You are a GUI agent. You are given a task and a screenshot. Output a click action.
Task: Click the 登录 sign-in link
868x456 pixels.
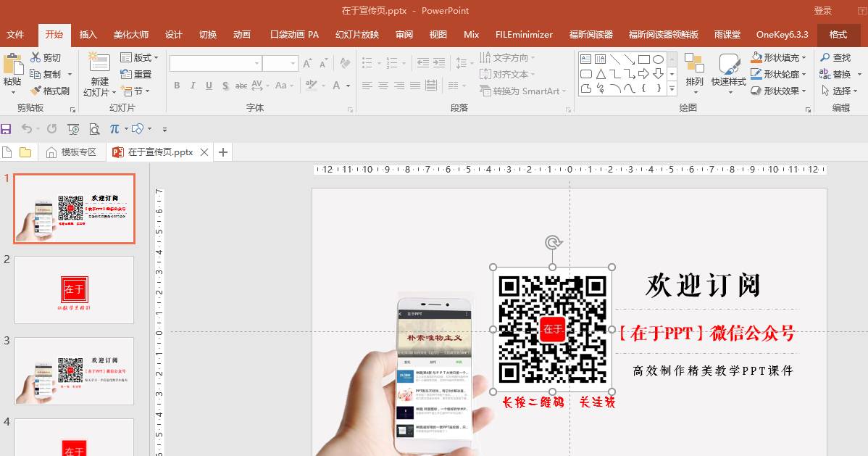[x=823, y=11]
